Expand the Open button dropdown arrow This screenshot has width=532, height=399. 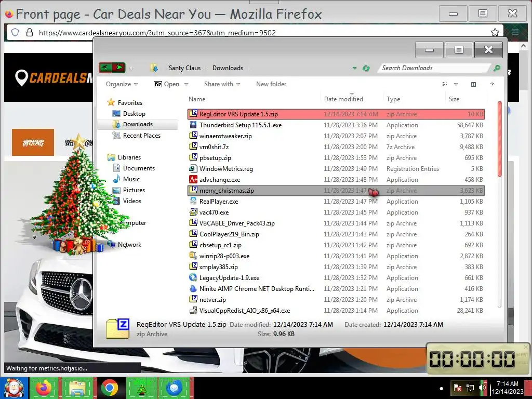(186, 85)
